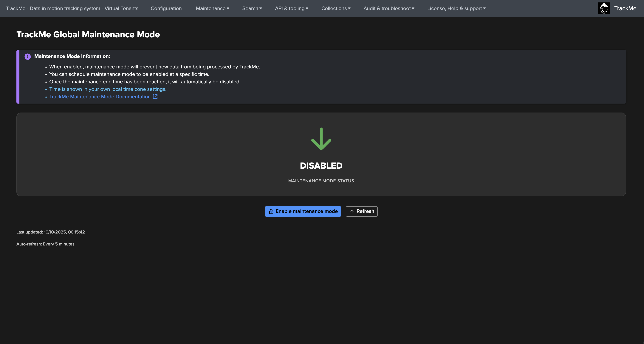Go to the Configuration menu item
This screenshot has height=344, width=644.
[x=166, y=8]
